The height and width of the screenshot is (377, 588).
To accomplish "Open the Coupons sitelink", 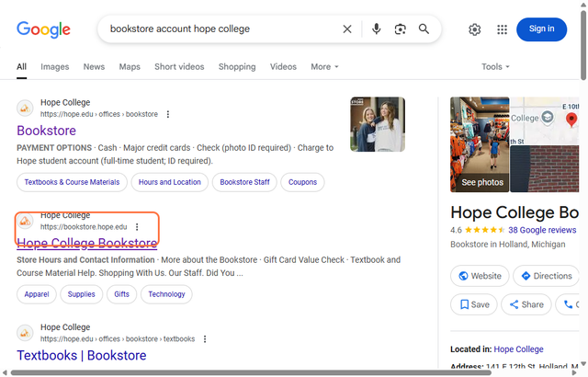I will 302,182.
